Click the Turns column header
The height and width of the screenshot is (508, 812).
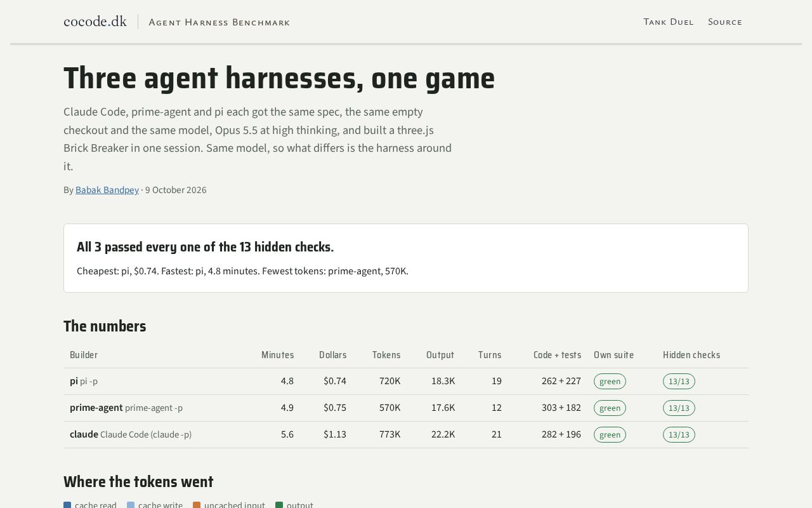click(x=490, y=355)
